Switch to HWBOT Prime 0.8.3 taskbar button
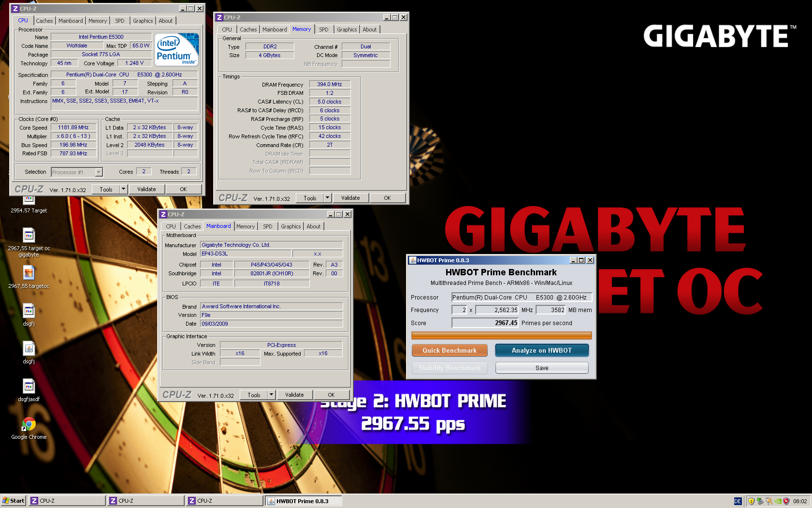This screenshot has width=812, height=508. pos(304,501)
